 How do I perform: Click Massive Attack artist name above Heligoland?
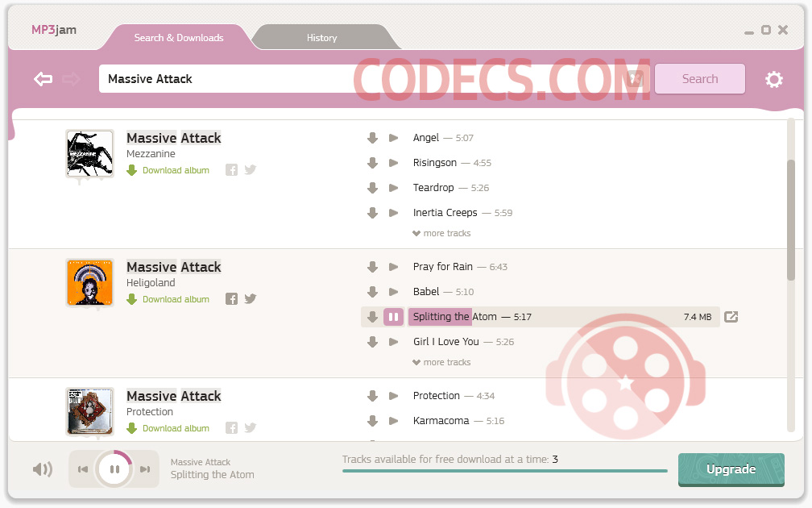pyautogui.click(x=174, y=267)
